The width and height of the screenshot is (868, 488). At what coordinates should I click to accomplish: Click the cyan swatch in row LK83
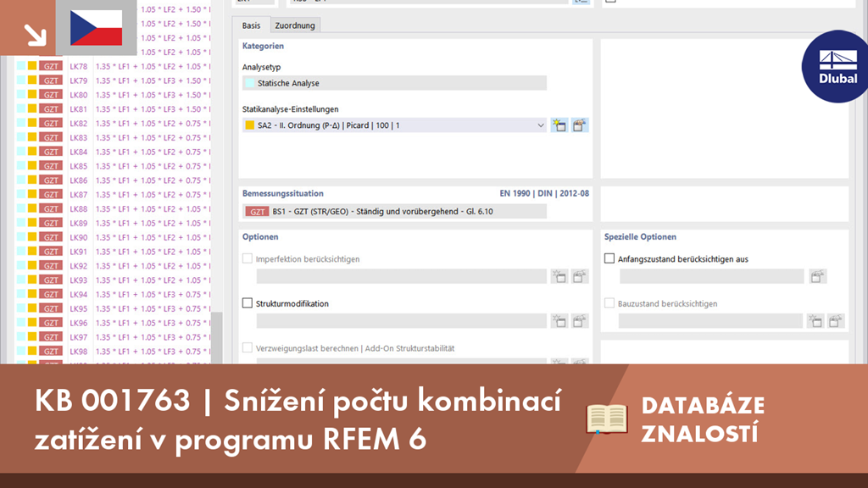[21, 137]
